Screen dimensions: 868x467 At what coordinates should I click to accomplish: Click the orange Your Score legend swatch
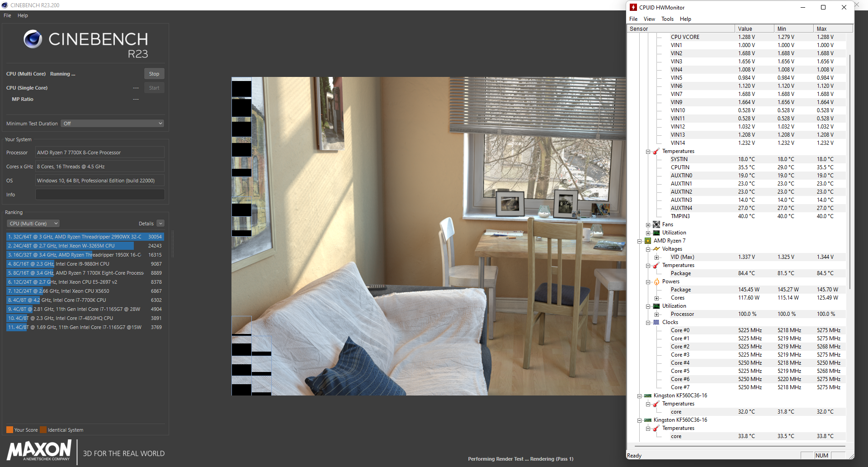pos(9,430)
